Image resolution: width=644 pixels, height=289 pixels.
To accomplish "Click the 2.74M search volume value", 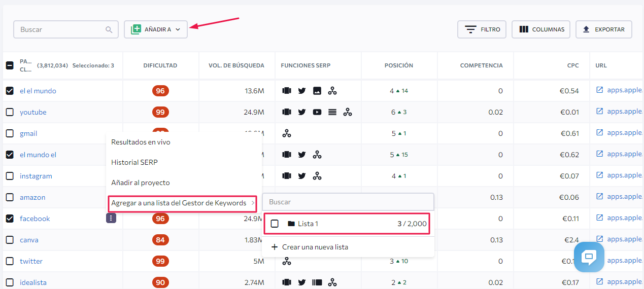I will [x=253, y=282].
